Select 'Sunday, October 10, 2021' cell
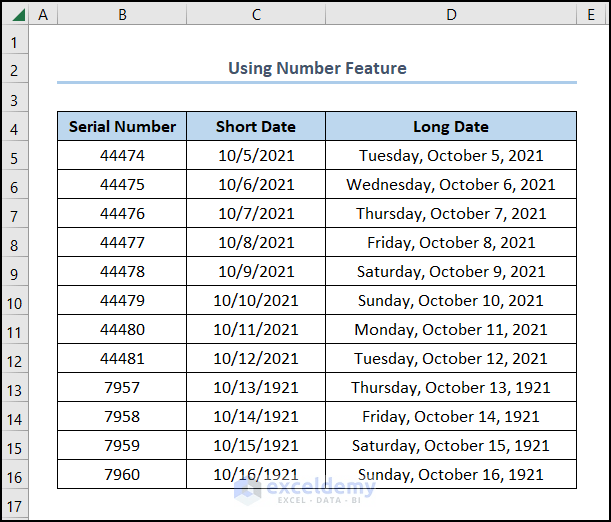The width and height of the screenshot is (611, 522). point(451,300)
